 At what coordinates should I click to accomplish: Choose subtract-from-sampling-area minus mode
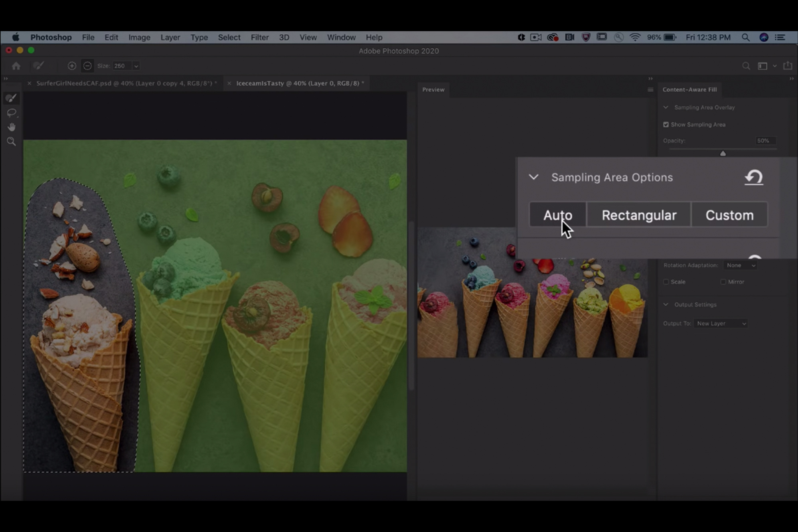coord(87,66)
